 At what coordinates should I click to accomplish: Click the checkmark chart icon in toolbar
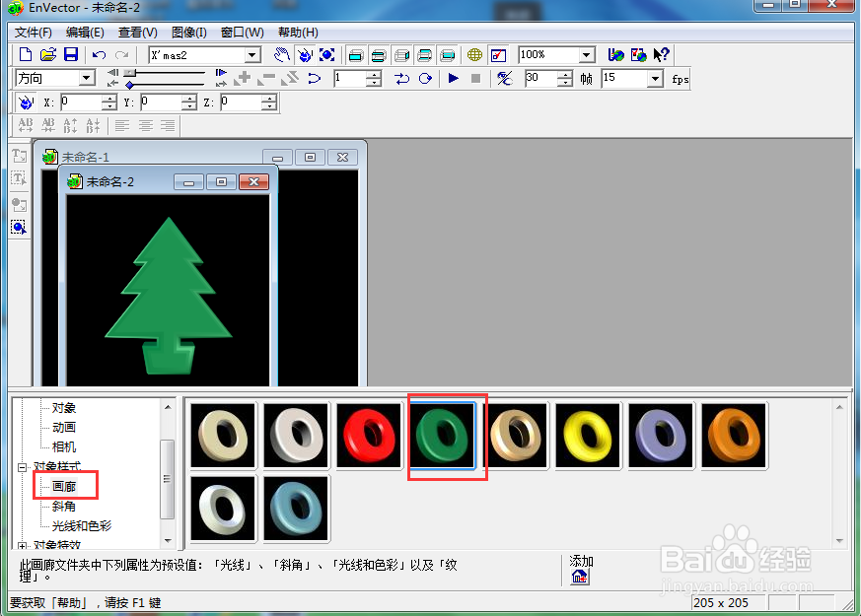[498, 55]
